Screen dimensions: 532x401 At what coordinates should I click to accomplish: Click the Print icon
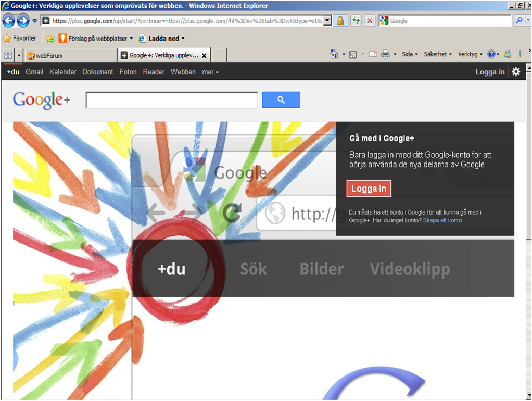point(385,54)
